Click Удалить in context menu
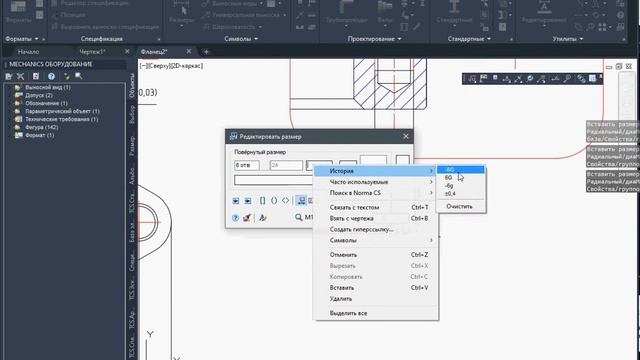 [376, 299]
